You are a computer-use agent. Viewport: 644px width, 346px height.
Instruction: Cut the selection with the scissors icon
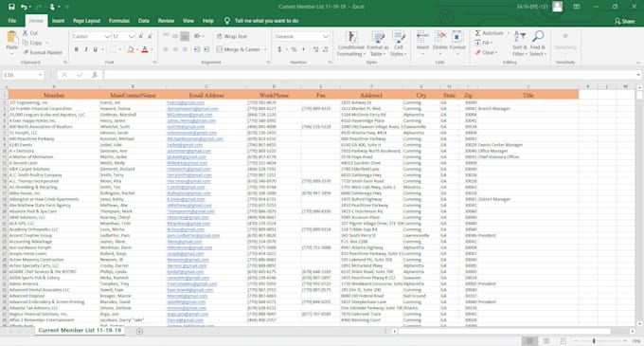coord(25,33)
